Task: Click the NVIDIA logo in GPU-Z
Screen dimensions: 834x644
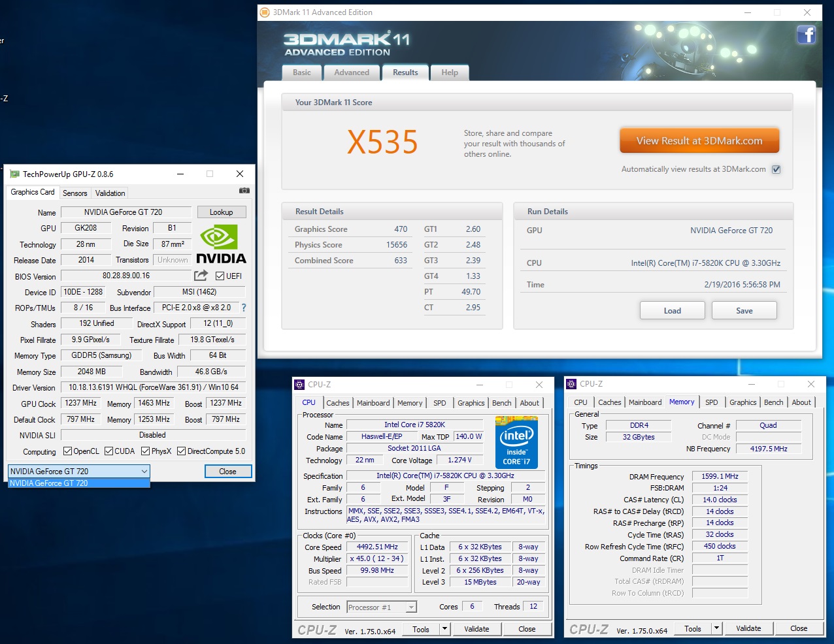Action: 221,244
